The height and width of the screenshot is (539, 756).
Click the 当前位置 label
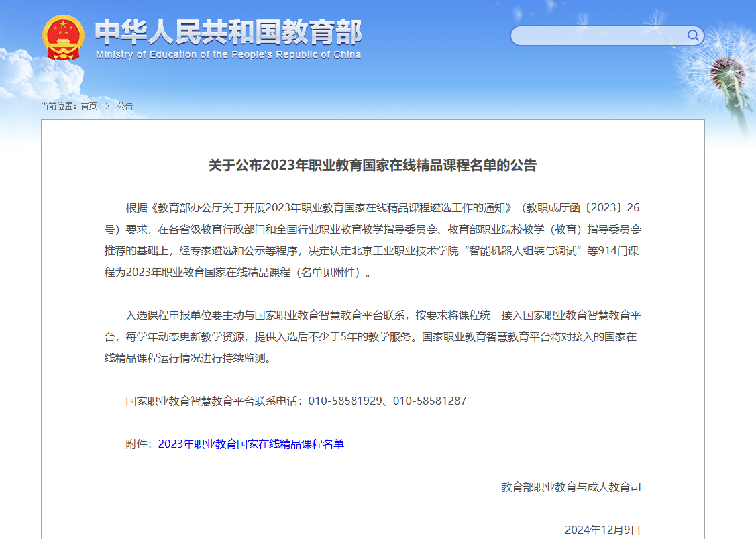click(x=59, y=106)
